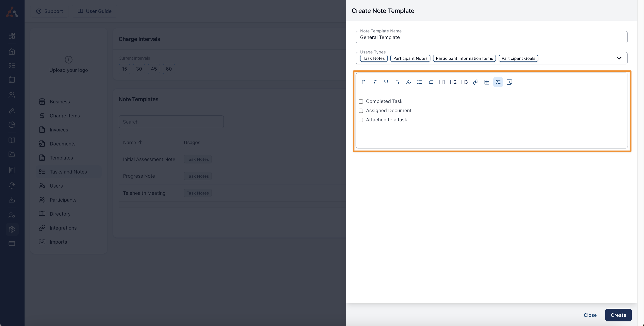This screenshot has width=644, height=326.
Task: Select the highlighter tool
Action: [x=408, y=82]
